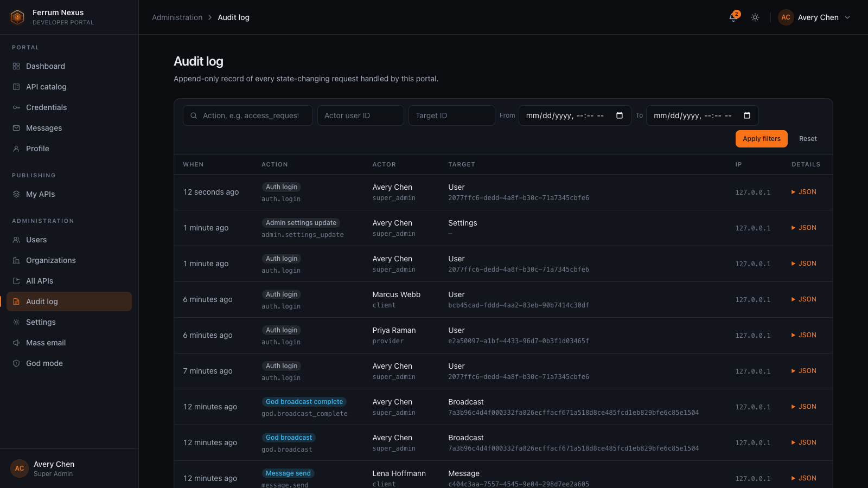
Task: Expand JSON details for God broadcast complete row
Action: coord(804,407)
